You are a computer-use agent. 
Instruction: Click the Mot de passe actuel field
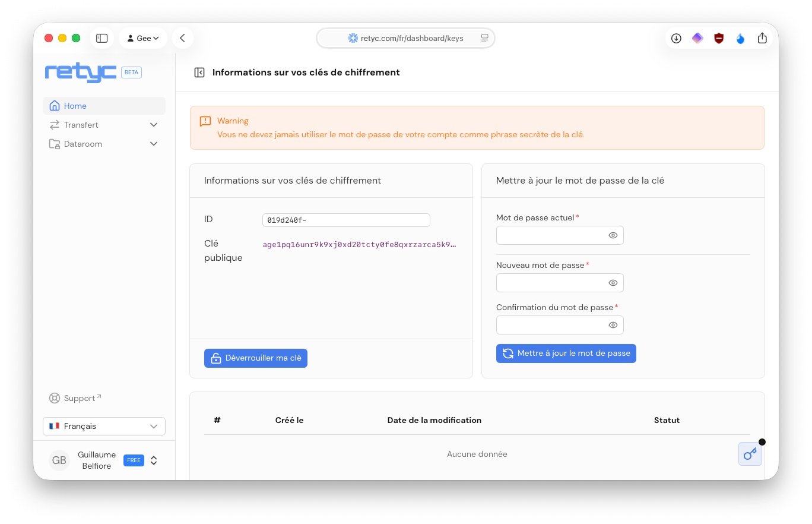click(x=550, y=235)
